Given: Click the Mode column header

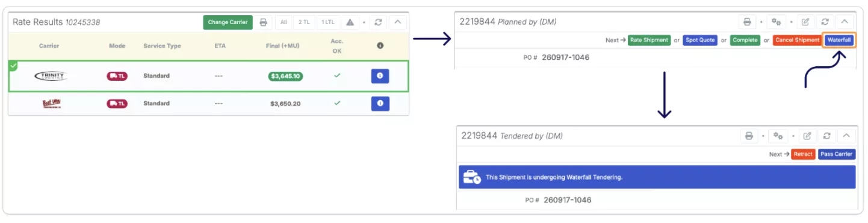Looking at the screenshot, I should pos(117,46).
